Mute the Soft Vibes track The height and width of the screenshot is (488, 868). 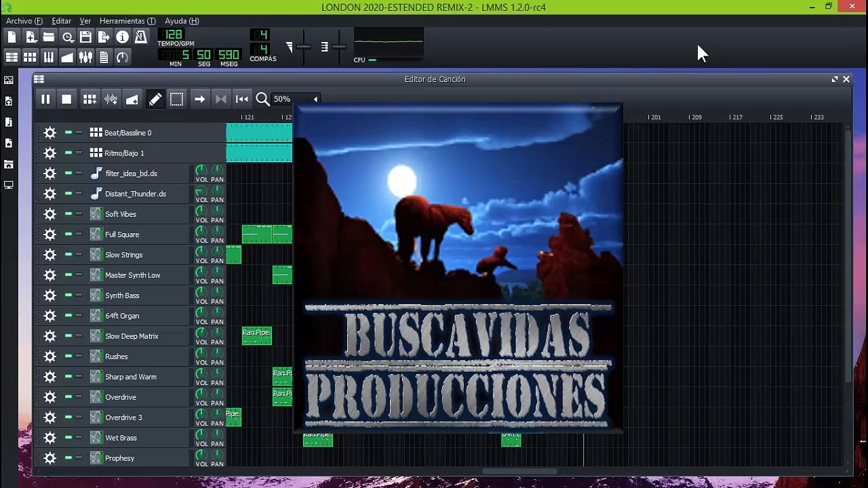[68, 214]
